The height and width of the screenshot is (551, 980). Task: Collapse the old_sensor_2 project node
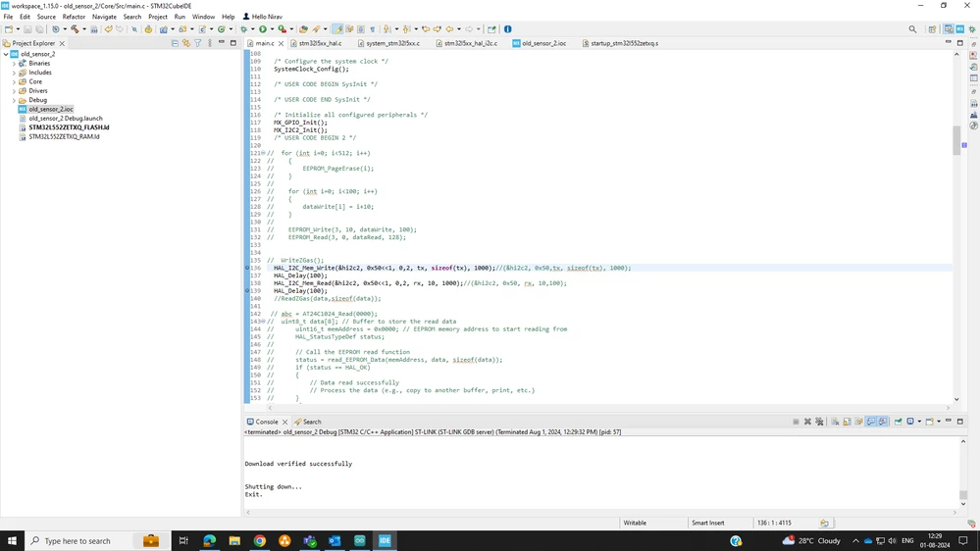6,54
